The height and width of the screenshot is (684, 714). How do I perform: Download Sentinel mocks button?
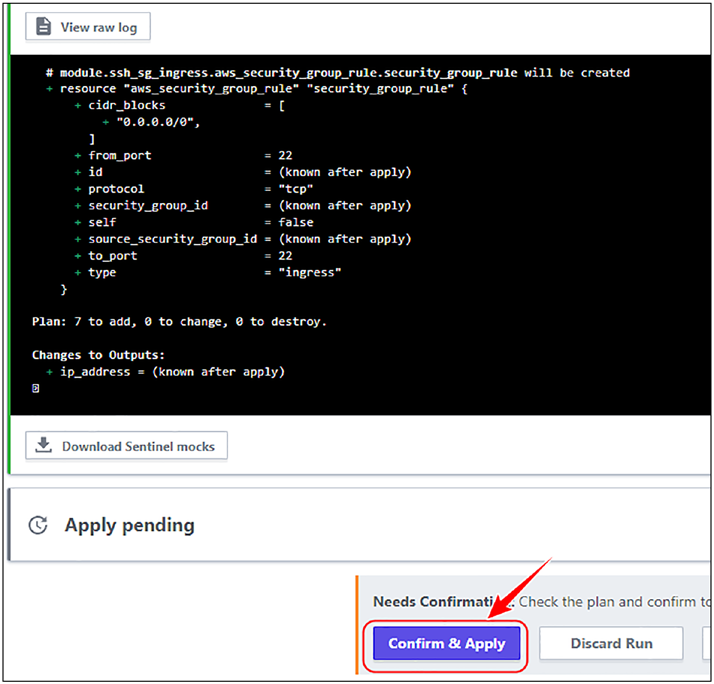tap(126, 446)
